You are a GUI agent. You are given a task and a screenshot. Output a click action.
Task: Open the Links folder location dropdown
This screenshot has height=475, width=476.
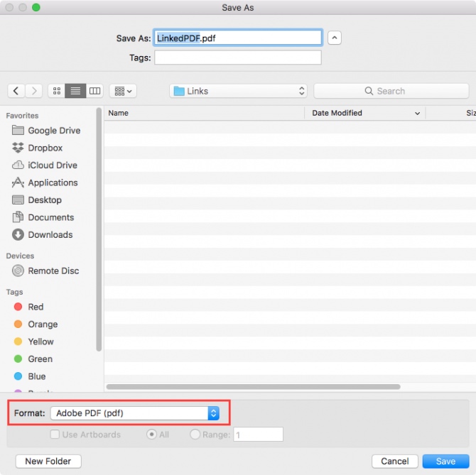238,91
